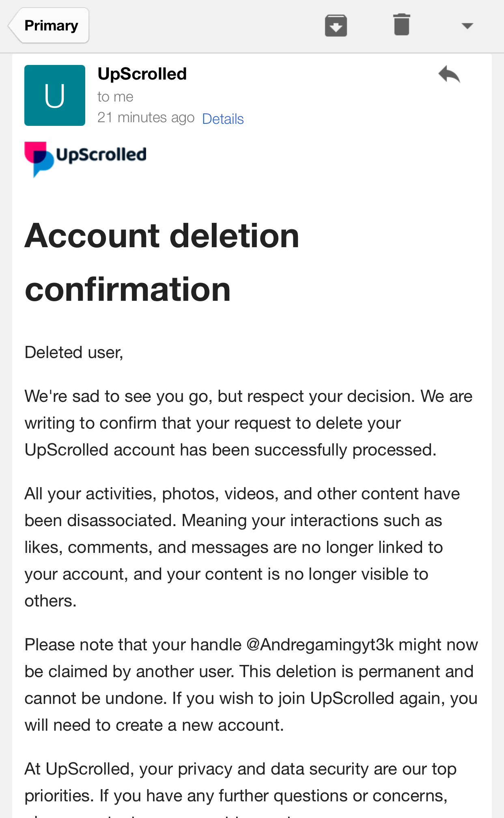Archive this email using the archive icon
Image resolution: width=504 pixels, height=818 pixels.
point(336,26)
